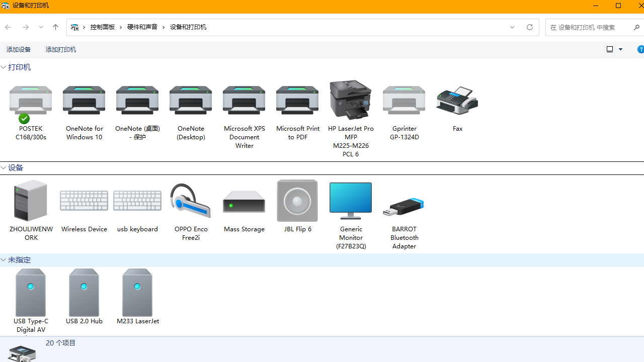644x362 pixels.
Task: Select the Wireless Device keyboard icon
Action: (x=84, y=201)
